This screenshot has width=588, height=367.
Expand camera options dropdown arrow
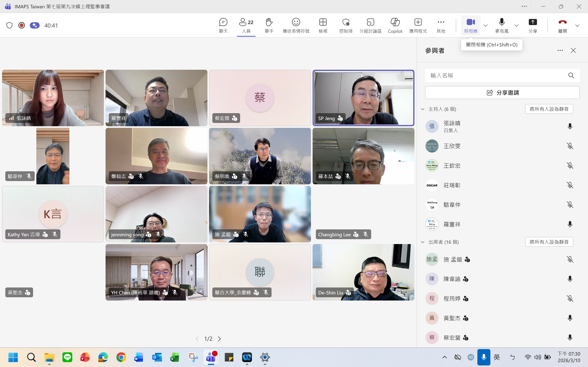[x=486, y=25]
